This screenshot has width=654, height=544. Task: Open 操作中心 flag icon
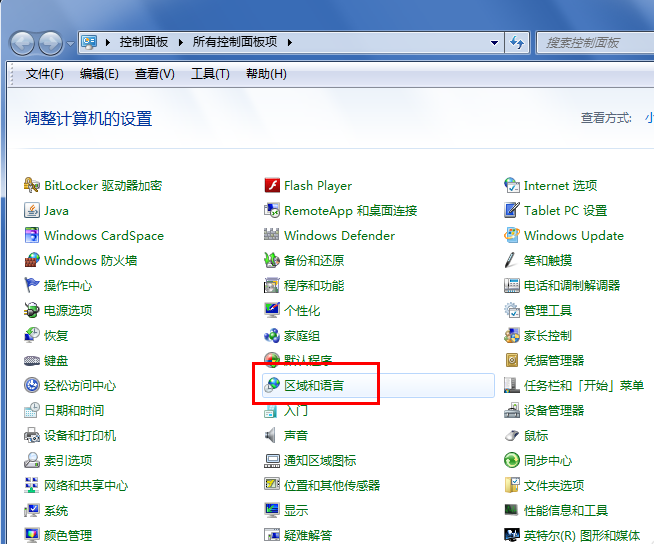tap(32, 285)
